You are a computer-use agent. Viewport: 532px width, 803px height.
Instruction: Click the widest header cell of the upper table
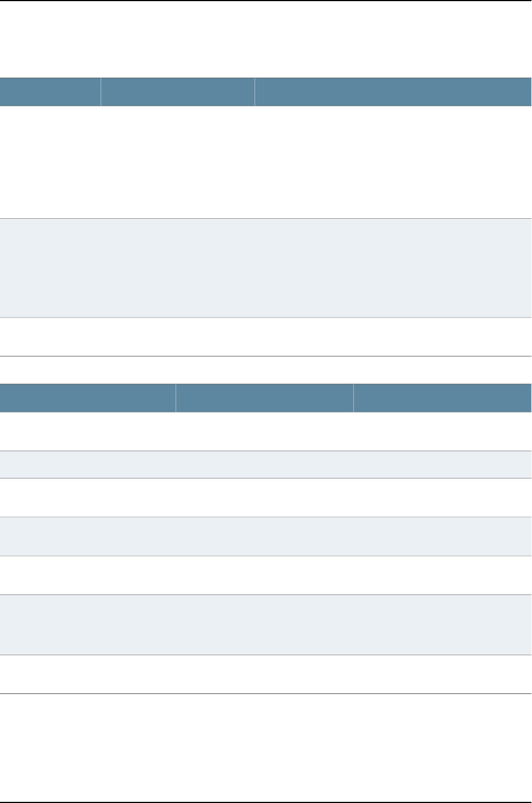click(x=393, y=91)
